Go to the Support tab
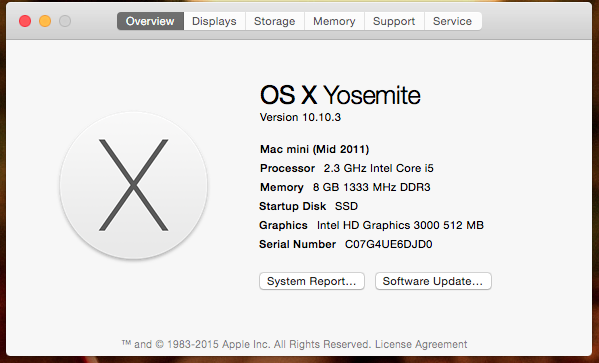Viewport: 599px width, 363px height. point(394,21)
